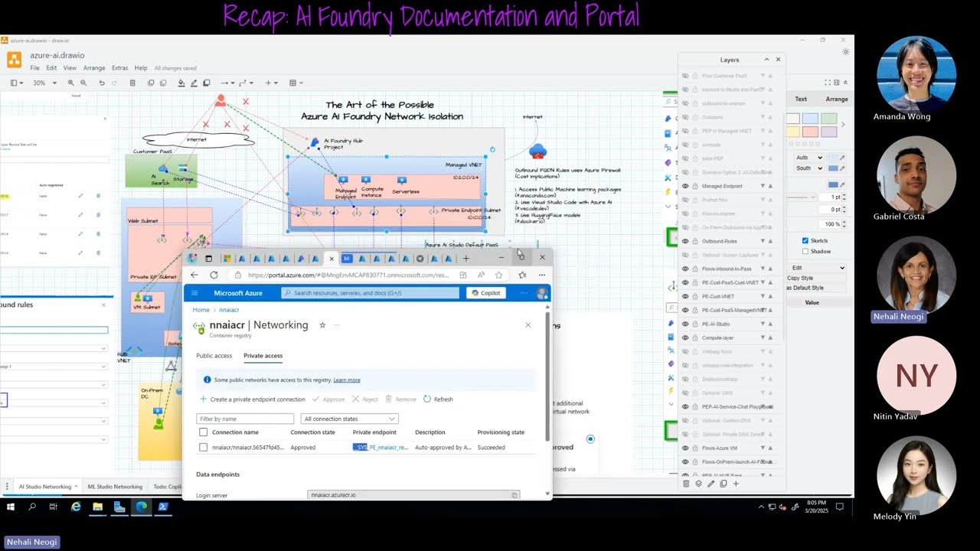Open the Text tab in format panel
Image resolution: width=980 pixels, height=551 pixels.
[801, 99]
